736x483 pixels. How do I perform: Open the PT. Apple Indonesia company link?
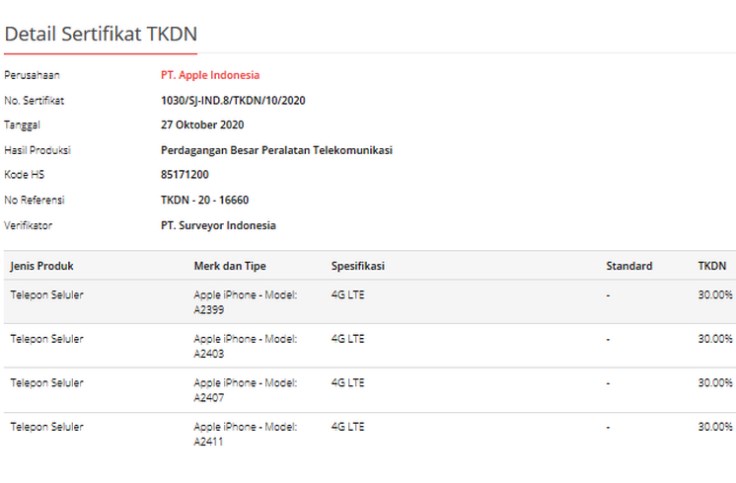(210, 75)
